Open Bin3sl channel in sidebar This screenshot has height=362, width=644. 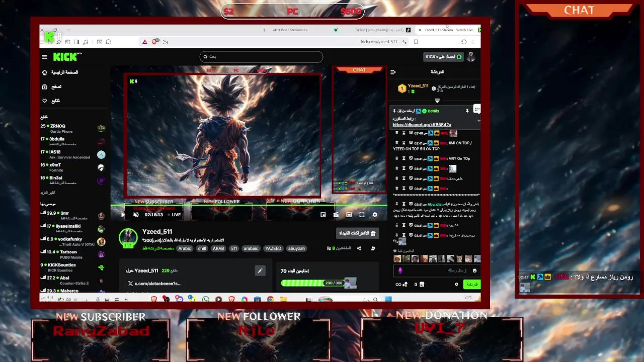pos(73,180)
